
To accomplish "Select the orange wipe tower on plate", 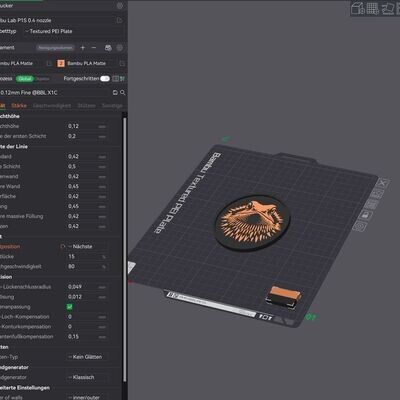I will tap(284, 296).
